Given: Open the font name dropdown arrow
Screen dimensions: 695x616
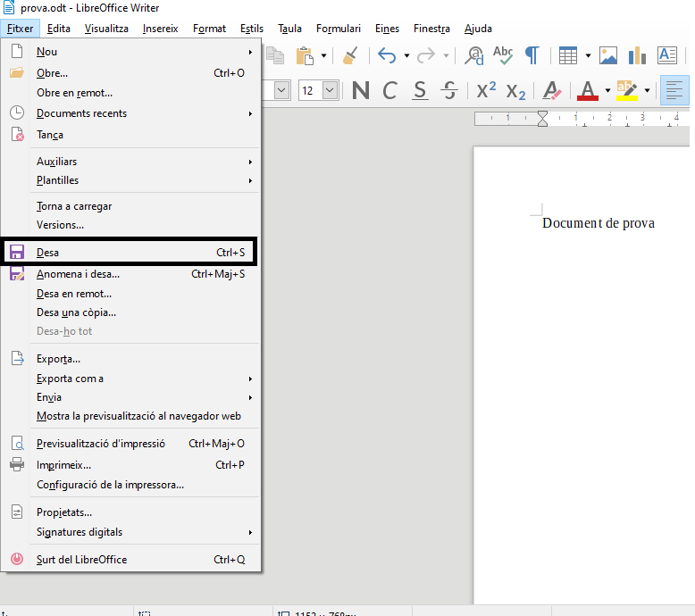Looking at the screenshot, I should 281,91.
